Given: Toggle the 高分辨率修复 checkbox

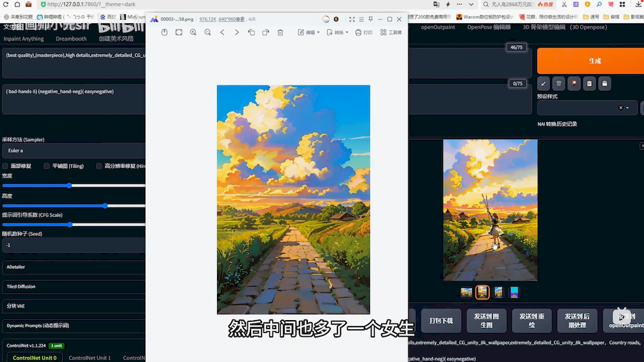Looking at the screenshot, I should [99, 166].
